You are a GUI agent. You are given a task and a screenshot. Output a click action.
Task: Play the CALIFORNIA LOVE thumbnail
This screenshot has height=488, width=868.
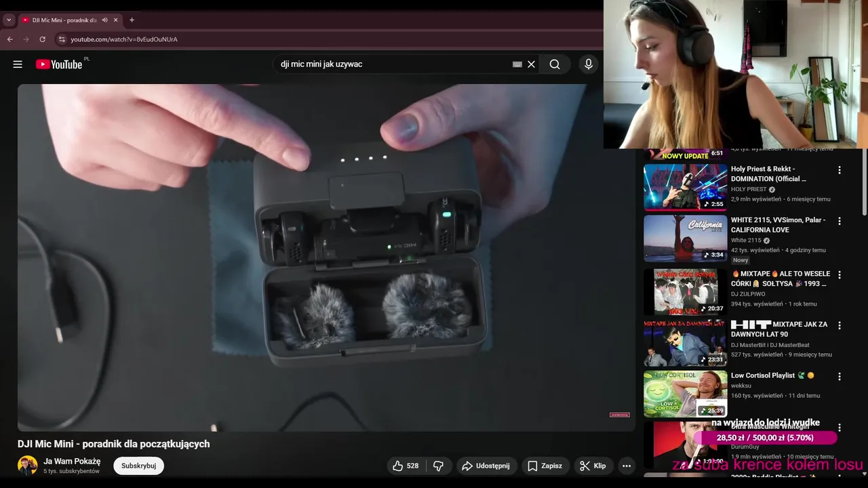(685, 239)
